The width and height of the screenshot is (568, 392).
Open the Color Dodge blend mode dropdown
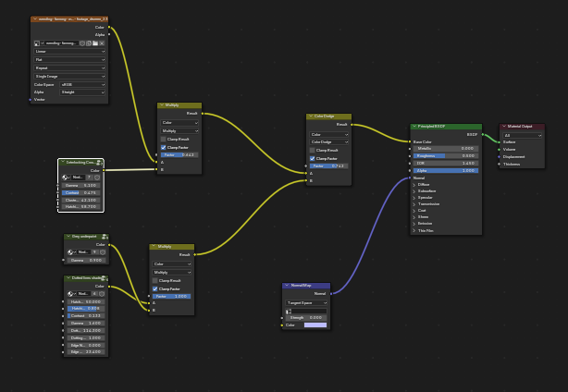[329, 141]
